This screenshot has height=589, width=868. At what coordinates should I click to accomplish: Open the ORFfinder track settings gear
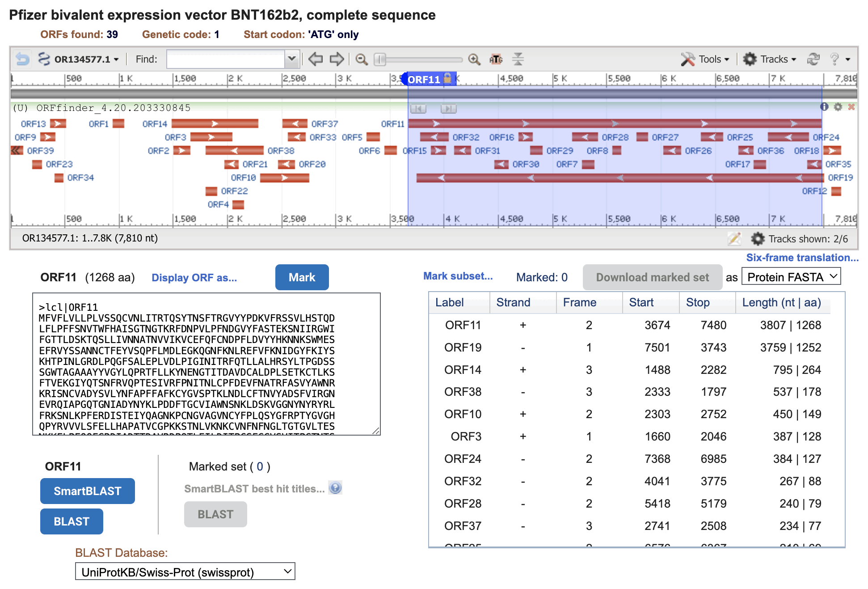click(x=838, y=107)
